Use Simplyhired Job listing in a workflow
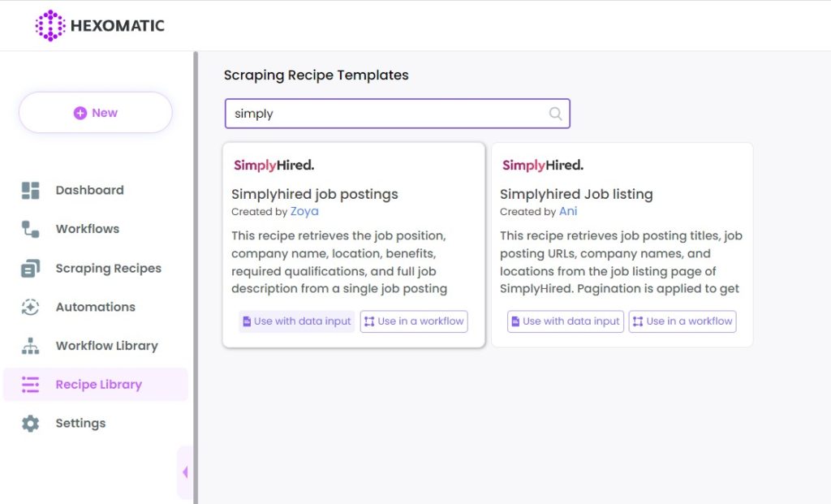This screenshot has width=831, height=504. coord(682,321)
